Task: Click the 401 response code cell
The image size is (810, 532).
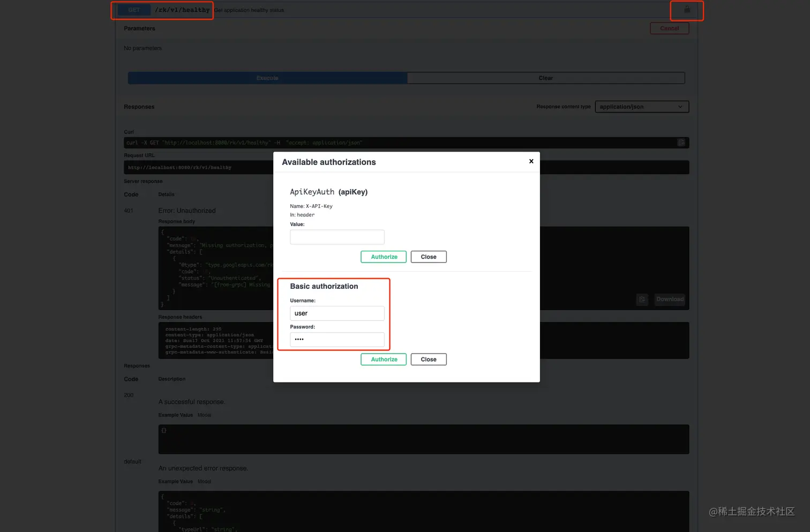Action: [x=129, y=211]
